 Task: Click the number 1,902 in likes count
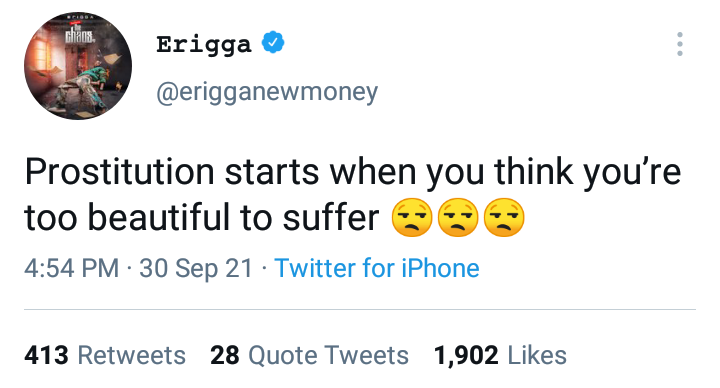(466, 356)
